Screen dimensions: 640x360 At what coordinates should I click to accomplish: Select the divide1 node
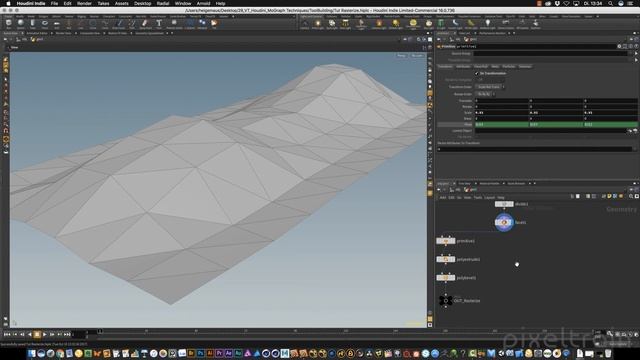[x=504, y=204]
